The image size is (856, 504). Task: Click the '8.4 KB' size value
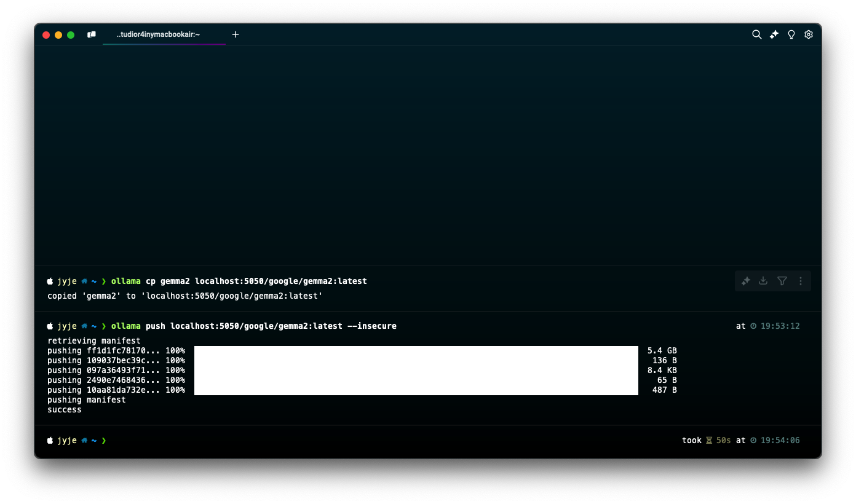662,371
